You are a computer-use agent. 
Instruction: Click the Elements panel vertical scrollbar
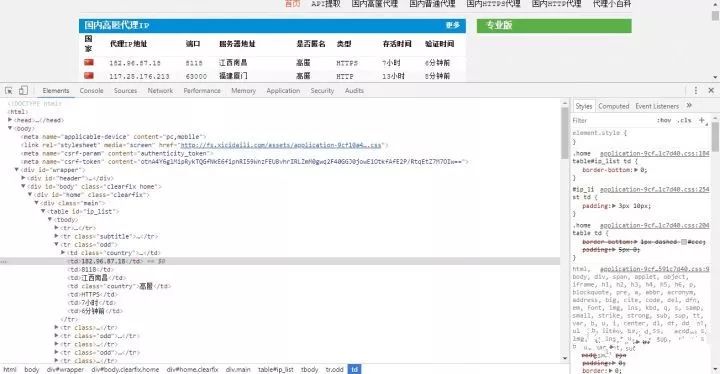[x=564, y=133]
